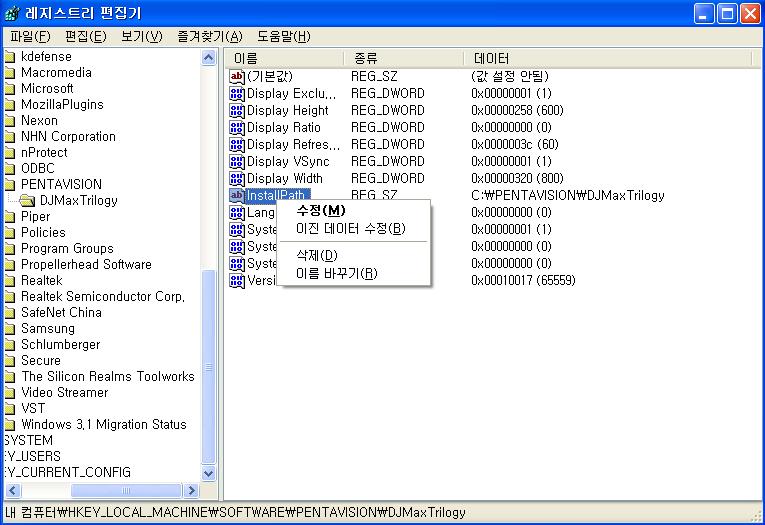Click the tree pane scroll right arrow

pos(191,490)
